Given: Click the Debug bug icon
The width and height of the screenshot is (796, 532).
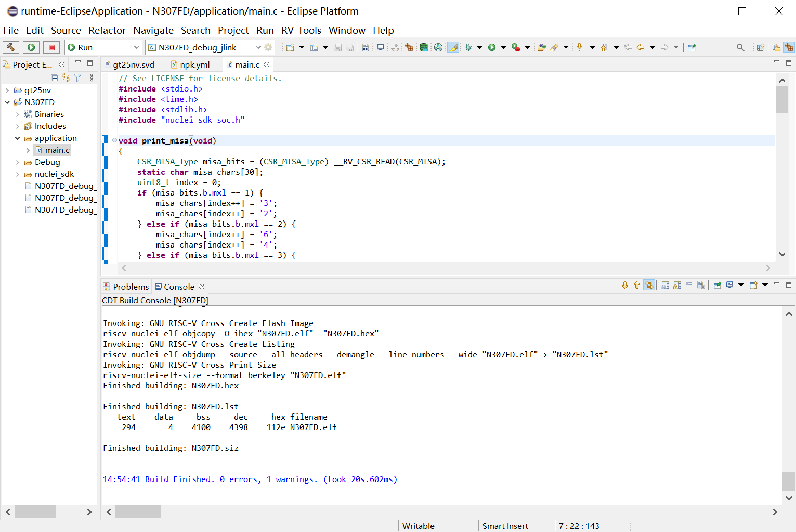Looking at the screenshot, I should (x=468, y=47).
